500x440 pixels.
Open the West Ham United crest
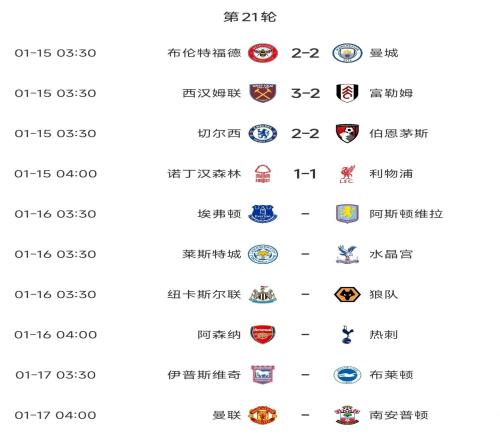point(263,93)
